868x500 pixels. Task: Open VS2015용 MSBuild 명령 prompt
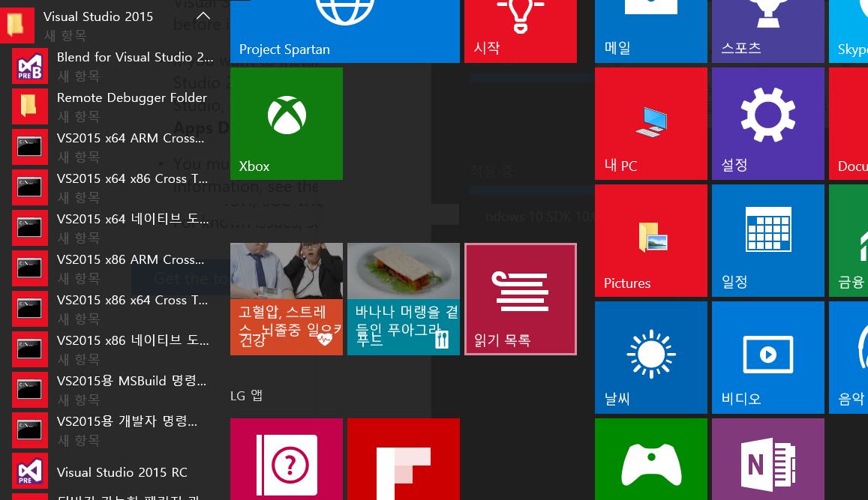[115, 389]
